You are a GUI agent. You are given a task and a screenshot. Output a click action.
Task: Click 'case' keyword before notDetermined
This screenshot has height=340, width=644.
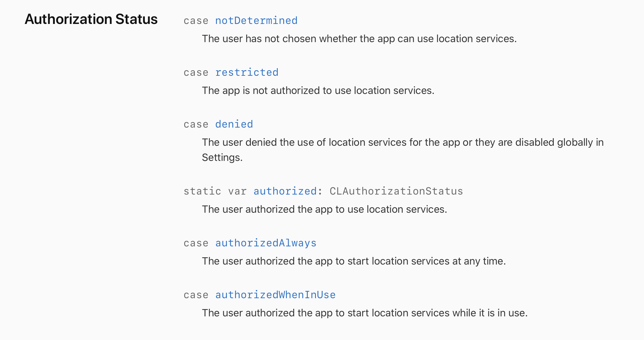tap(196, 21)
